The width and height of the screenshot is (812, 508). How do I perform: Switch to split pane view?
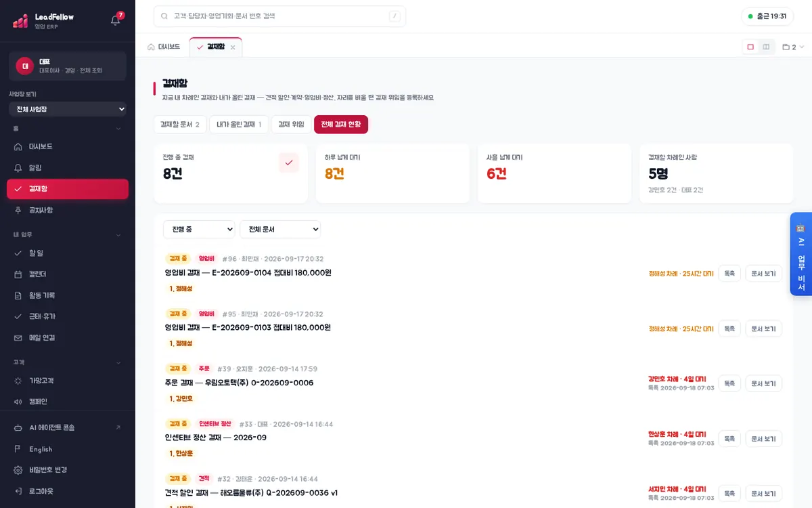click(766, 47)
